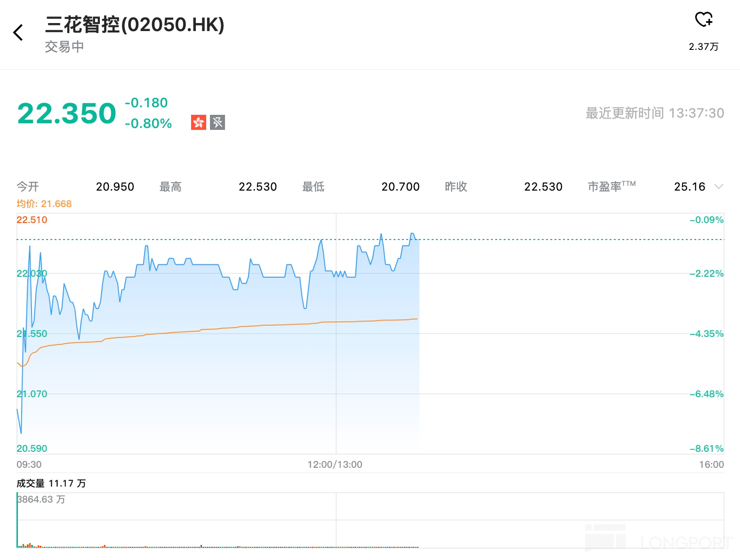Tap the 最近更新时间 update timestamp
This screenshot has height=560, width=740.
click(x=654, y=113)
